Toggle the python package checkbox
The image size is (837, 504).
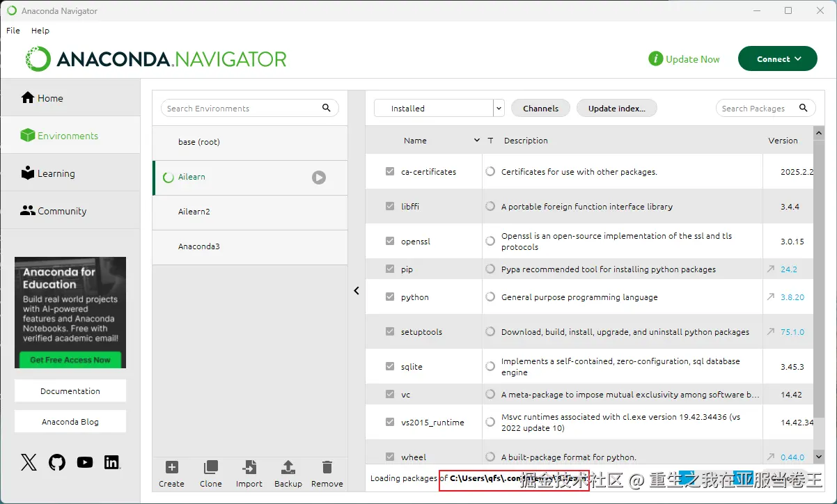coord(390,297)
